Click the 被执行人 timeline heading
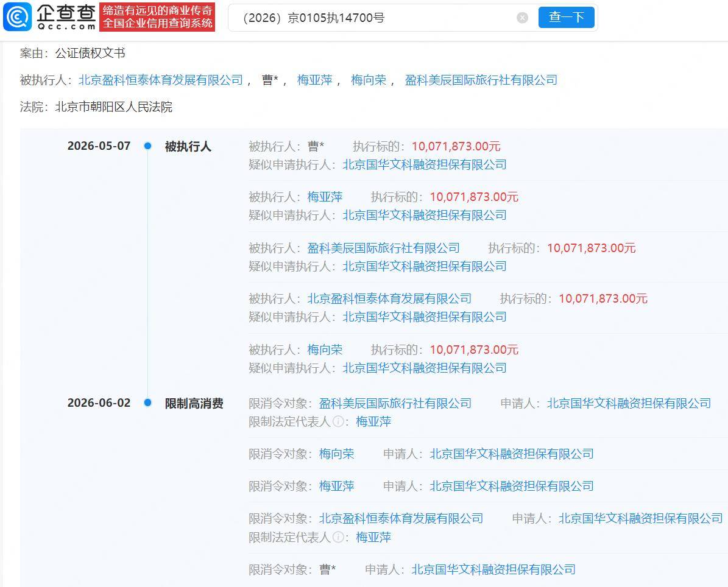Image resolution: width=728 pixels, height=587 pixels. 188,147
